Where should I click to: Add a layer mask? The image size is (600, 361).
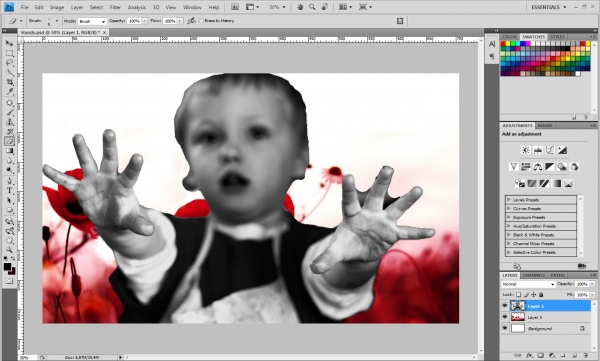click(x=540, y=356)
